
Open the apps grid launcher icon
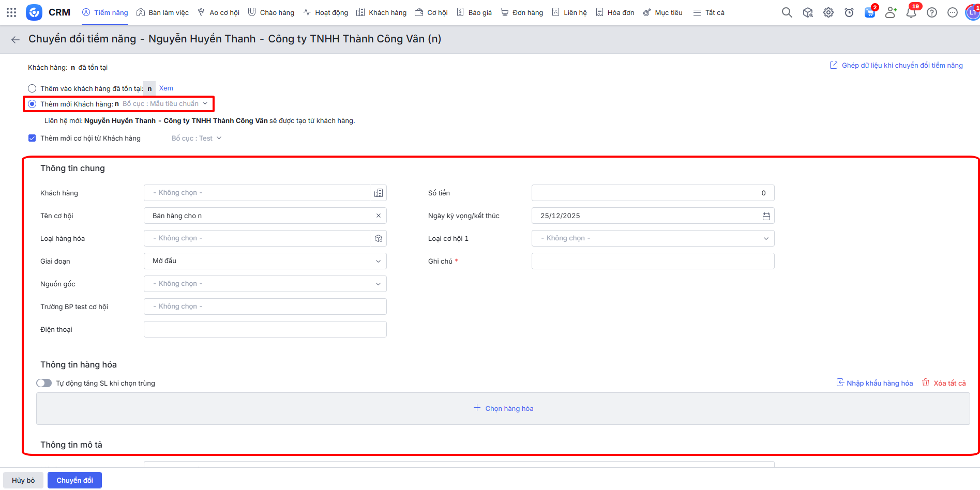click(11, 12)
